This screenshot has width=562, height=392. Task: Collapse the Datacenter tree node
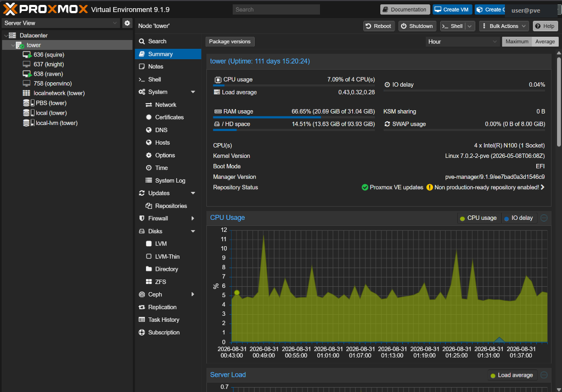tap(6, 36)
